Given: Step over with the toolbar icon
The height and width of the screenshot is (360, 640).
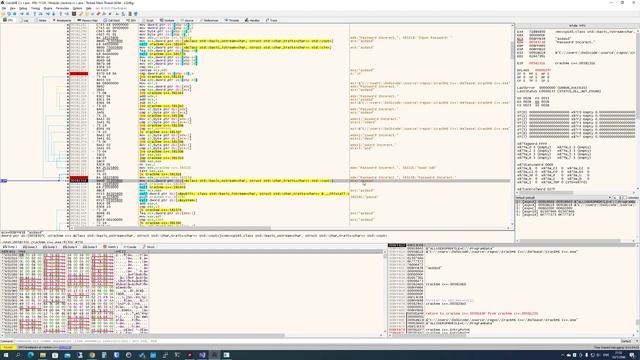Looking at the screenshot, I should [x=40, y=14].
